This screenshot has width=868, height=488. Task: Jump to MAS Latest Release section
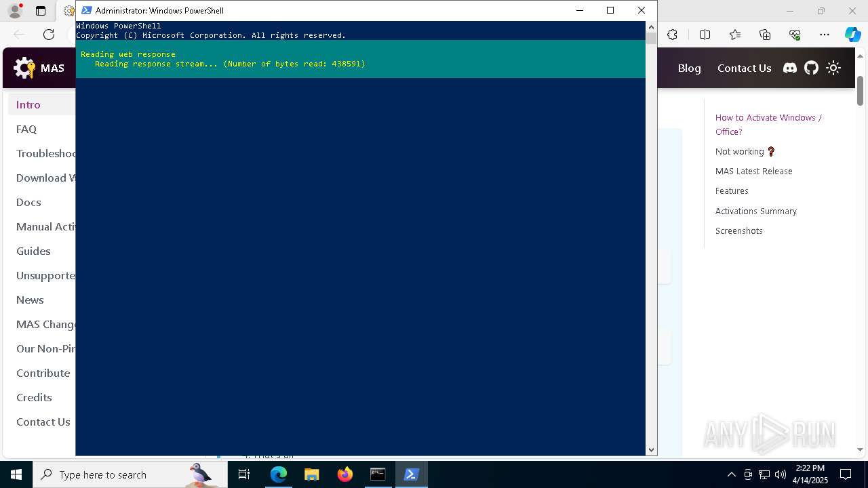point(753,171)
